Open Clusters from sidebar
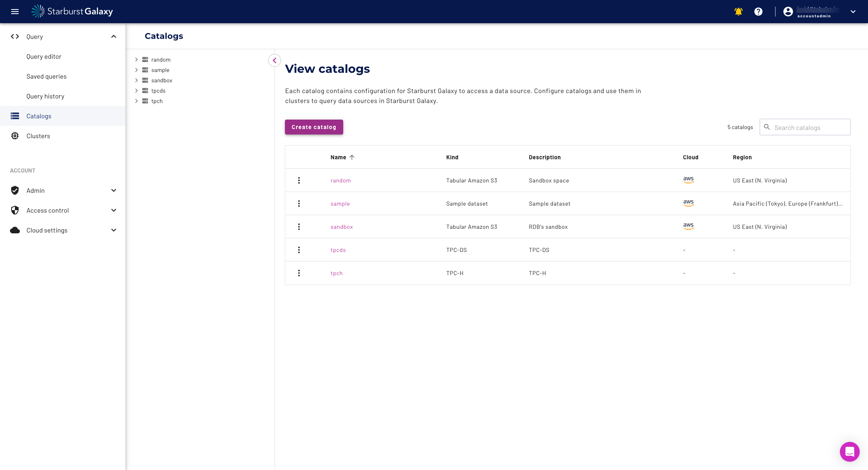Viewport: 868px width, 470px height. coord(38,136)
